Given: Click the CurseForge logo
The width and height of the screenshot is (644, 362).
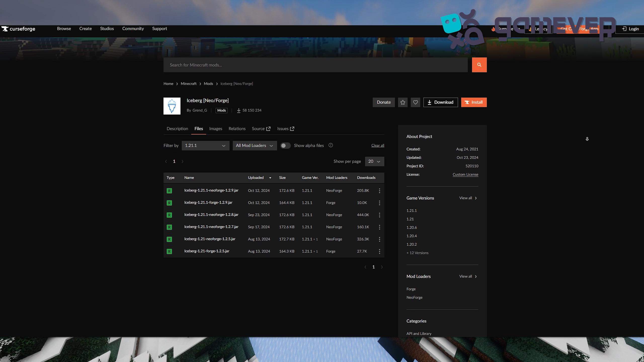Looking at the screenshot, I should tap(18, 29).
